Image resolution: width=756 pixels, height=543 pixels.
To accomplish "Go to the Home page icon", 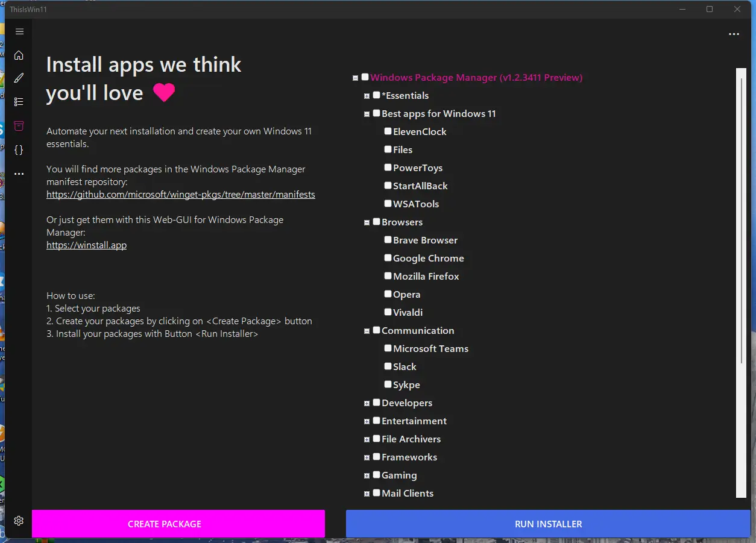I will coord(19,55).
